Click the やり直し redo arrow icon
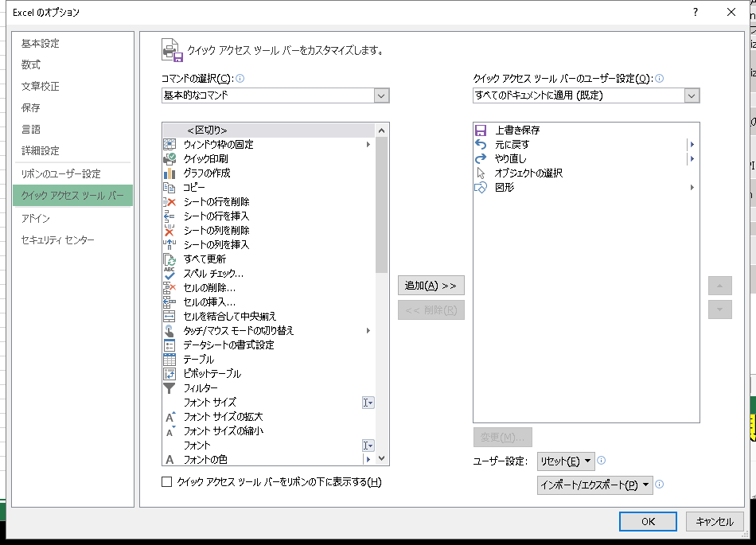The width and height of the screenshot is (756, 545). 481,158
